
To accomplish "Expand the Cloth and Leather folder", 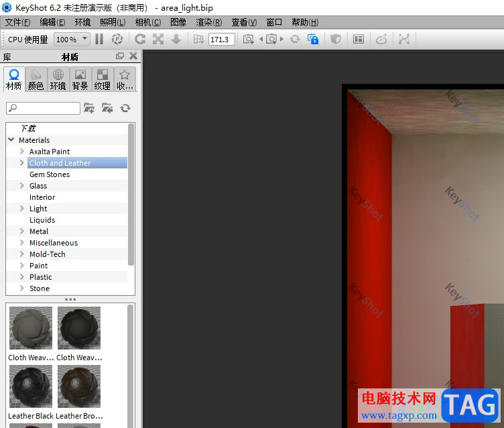I will coord(22,163).
